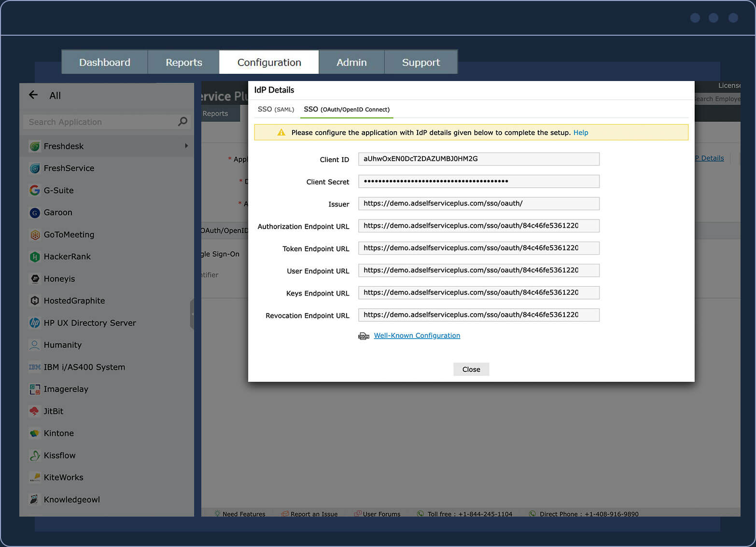Open the Admin tab
The height and width of the screenshot is (547, 756).
click(x=351, y=62)
